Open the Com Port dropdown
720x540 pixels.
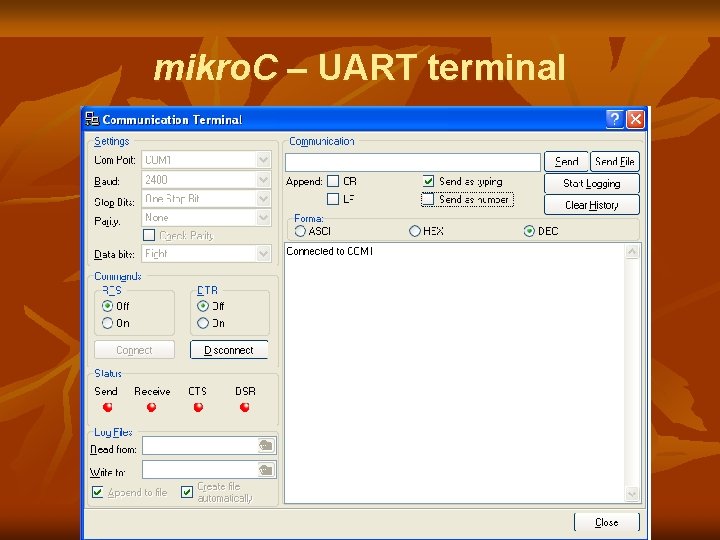coord(263,160)
